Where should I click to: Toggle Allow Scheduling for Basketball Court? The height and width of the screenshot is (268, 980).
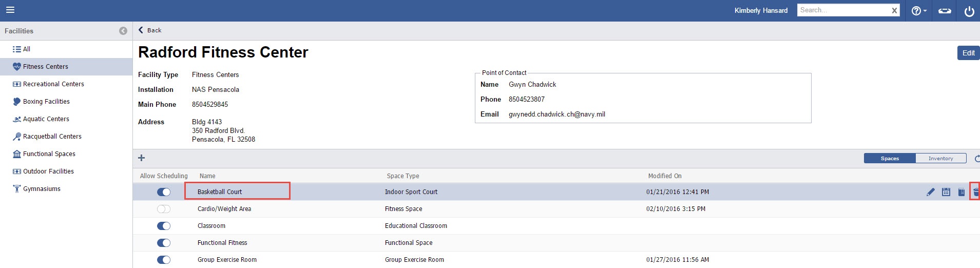pos(164,192)
